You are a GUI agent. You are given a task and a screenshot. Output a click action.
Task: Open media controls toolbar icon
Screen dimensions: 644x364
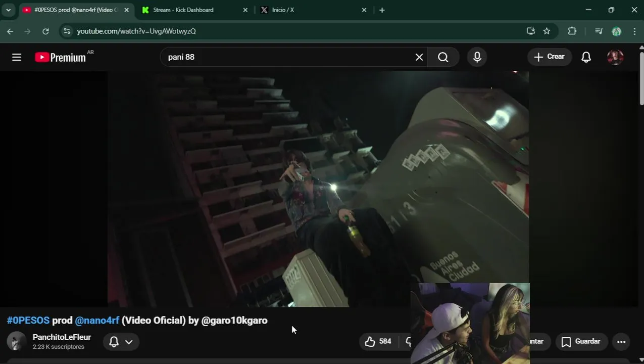(x=599, y=31)
